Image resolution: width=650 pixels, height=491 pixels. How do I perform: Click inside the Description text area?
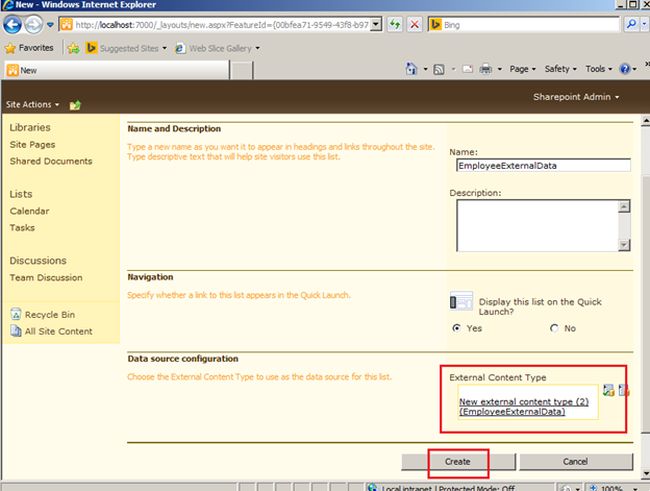pyautogui.click(x=537, y=226)
